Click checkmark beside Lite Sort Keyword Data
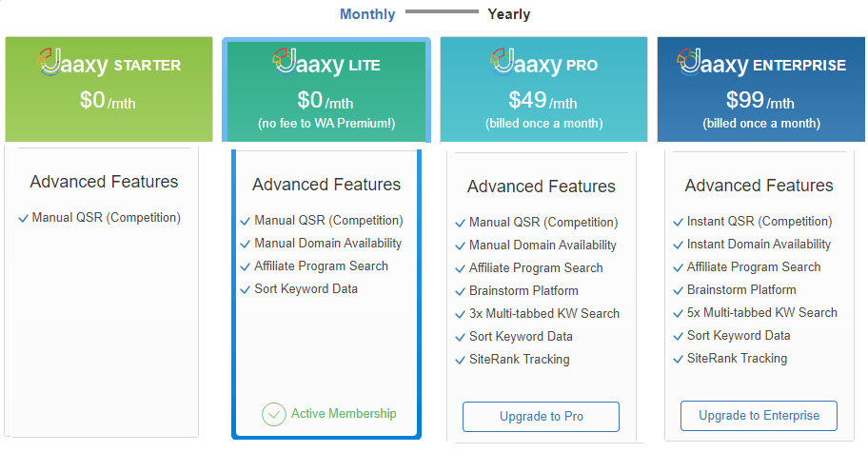The image size is (868, 472). 246,290
